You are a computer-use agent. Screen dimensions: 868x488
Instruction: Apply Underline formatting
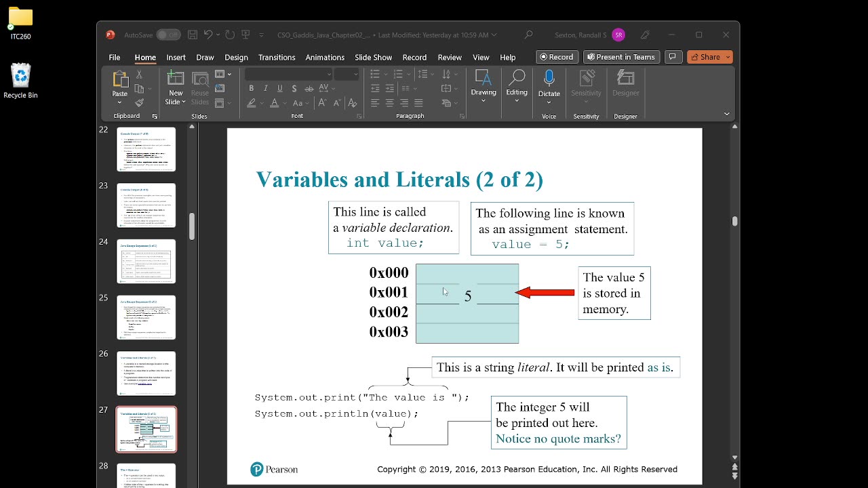(279, 89)
